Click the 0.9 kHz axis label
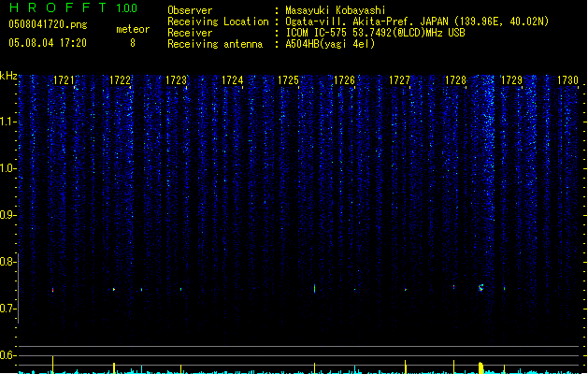This screenshot has width=588, height=374. pyautogui.click(x=7, y=215)
